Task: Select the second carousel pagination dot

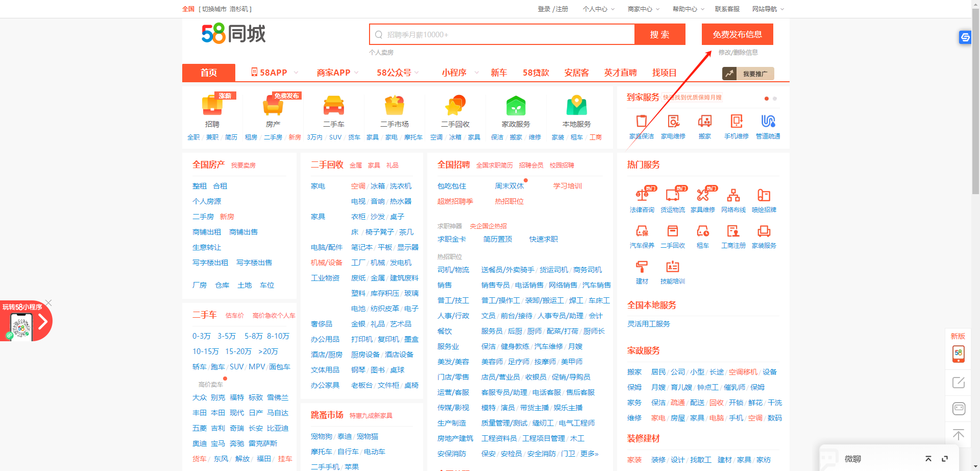Action: point(774,98)
